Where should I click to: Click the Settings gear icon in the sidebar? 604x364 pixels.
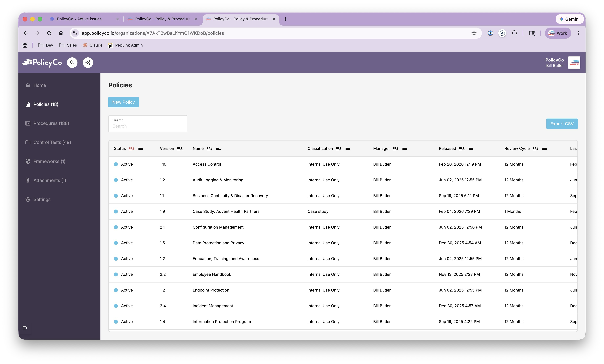(x=28, y=199)
